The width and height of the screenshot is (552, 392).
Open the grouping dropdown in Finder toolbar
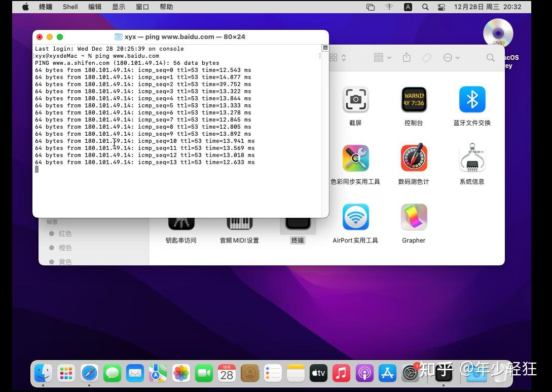coord(382,57)
